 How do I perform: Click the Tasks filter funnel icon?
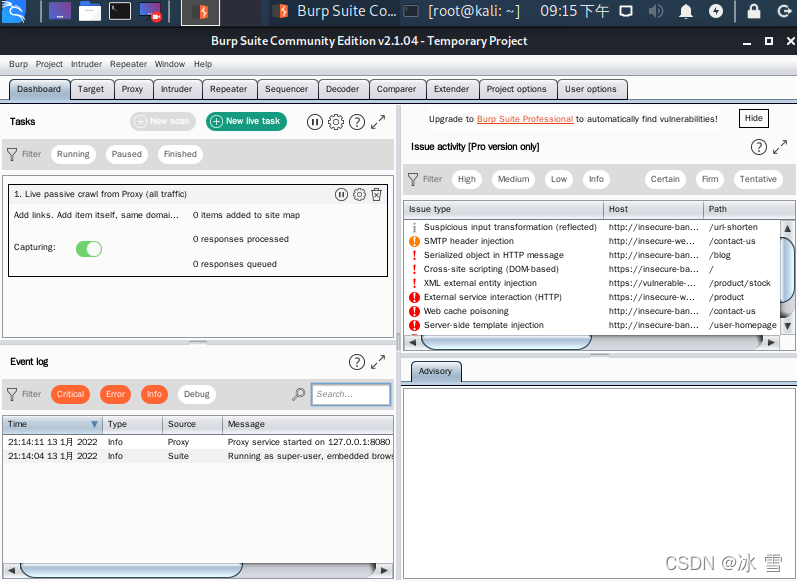point(12,155)
